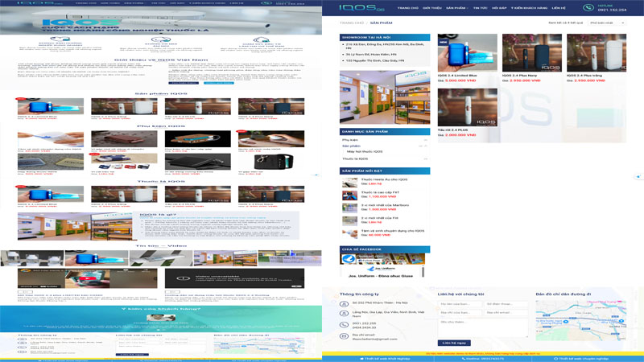The width and height of the screenshot is (644, 362).
Task: Click the email envelope icon in the product page footer
Action: click(x=344, y=336)
